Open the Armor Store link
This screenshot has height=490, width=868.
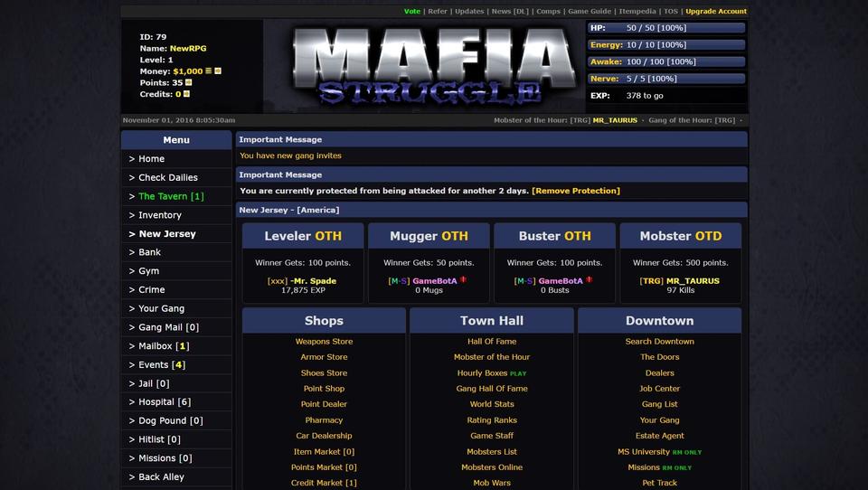324,357
